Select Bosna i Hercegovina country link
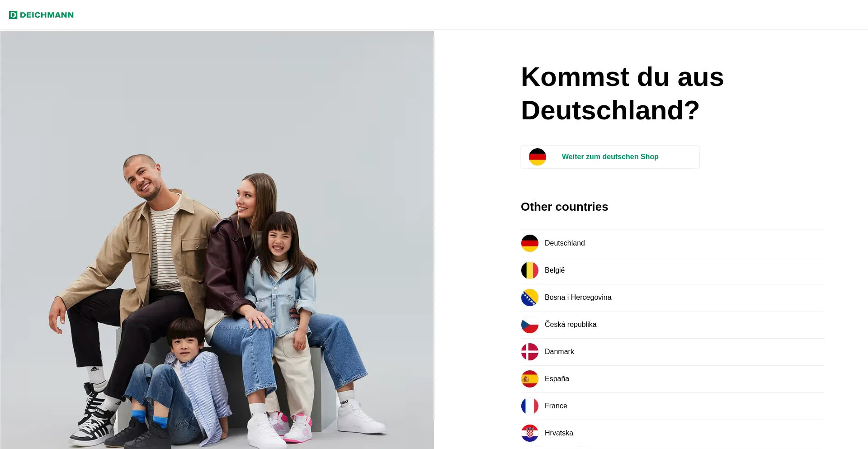Screen dimensions: 868x449 (x=673, y=298)
